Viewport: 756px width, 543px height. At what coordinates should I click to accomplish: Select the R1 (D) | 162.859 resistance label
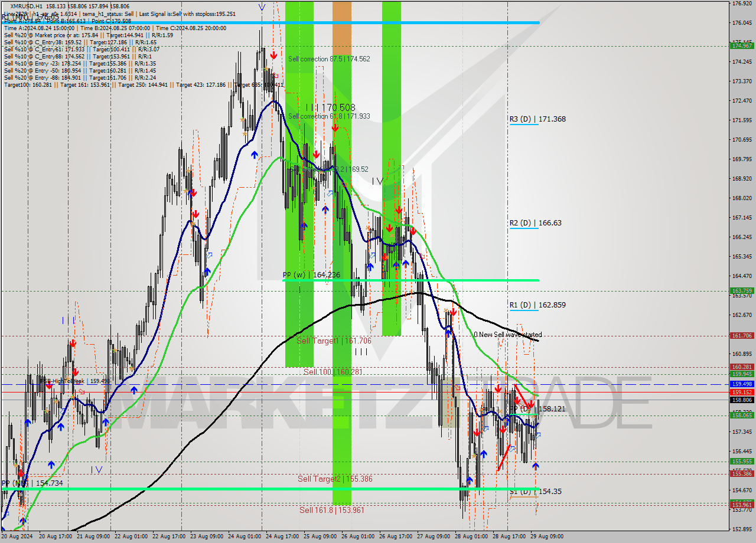[537, 305]
